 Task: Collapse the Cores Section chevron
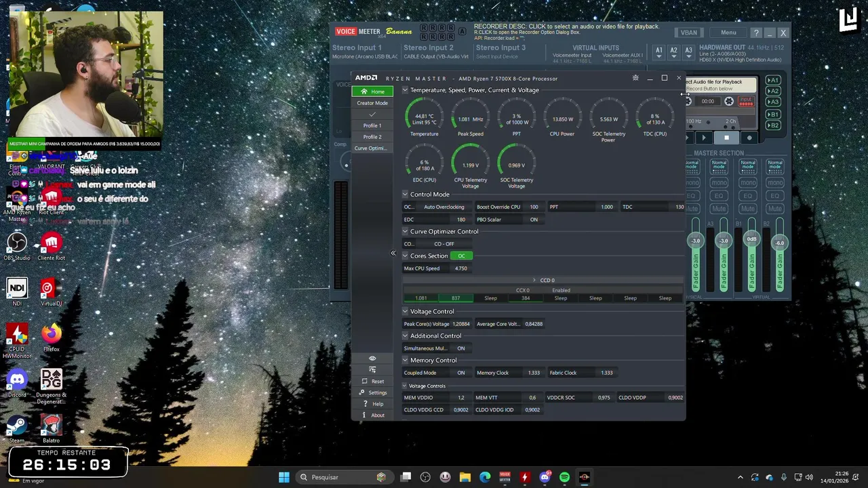405,256
